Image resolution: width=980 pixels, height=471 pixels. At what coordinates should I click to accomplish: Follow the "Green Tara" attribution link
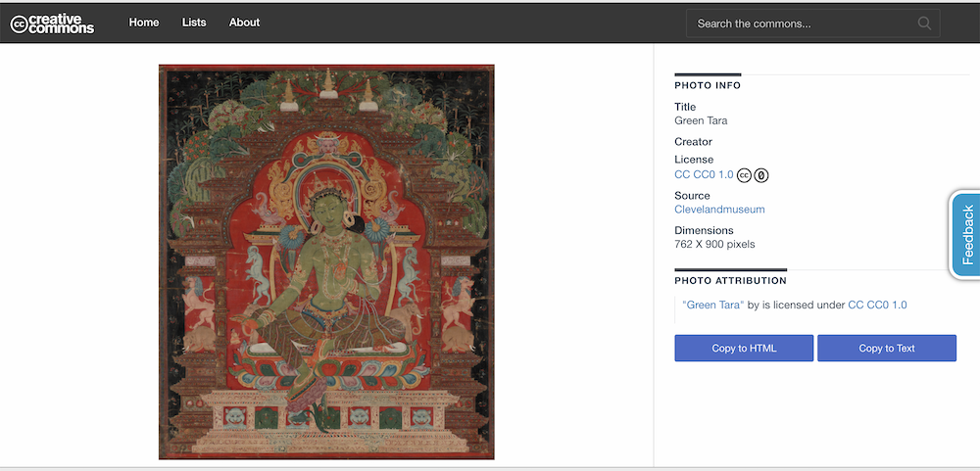[x=713, y=305]
